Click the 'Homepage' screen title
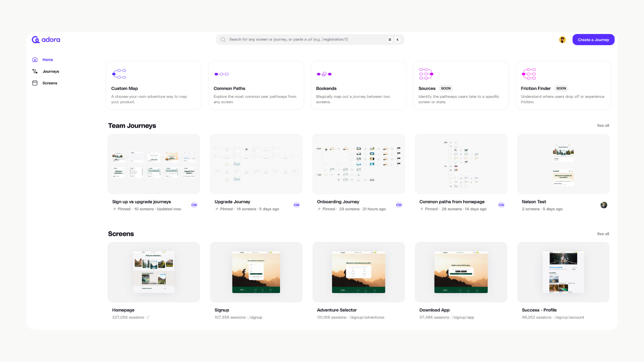Image resolution: width=644 pixels, height=362 pixels. pyautogui.click(x=123, y=310)
